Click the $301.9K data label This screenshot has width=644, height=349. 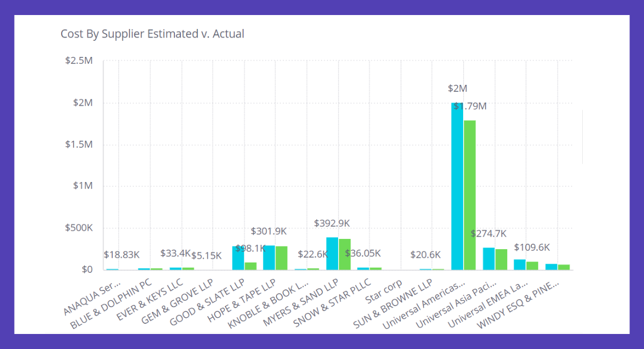point(269,231)
